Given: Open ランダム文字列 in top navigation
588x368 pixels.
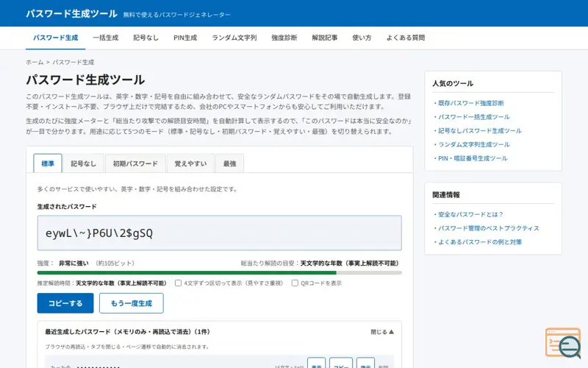Looking at the screenshot, I should coord(234,38).
